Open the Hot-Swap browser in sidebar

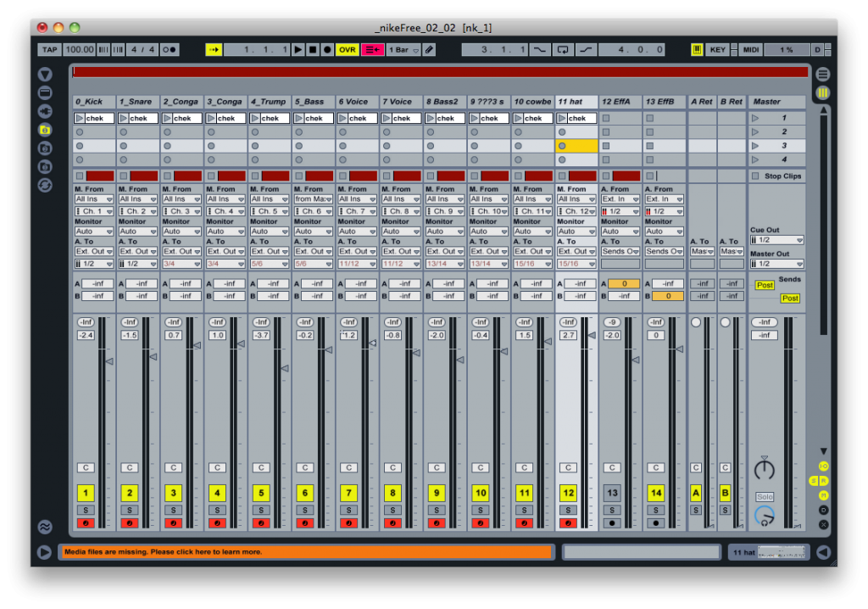(45, 185)
